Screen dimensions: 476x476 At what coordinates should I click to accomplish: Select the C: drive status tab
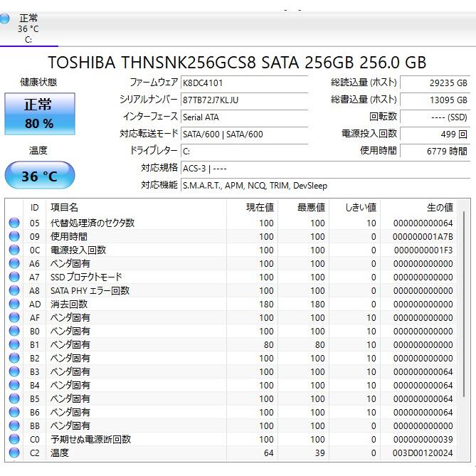pyautogui.click(x=28, y=29)
